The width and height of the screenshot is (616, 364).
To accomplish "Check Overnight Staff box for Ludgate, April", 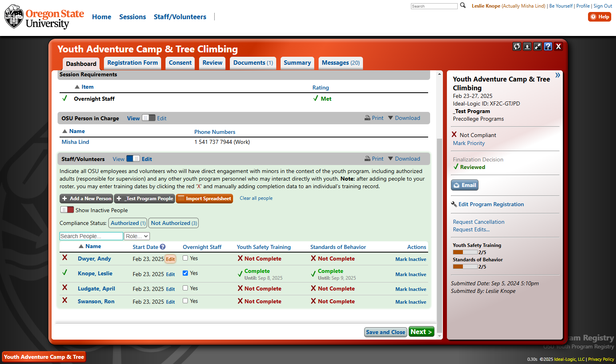I will pyautogui.click(x=185, y=288).
